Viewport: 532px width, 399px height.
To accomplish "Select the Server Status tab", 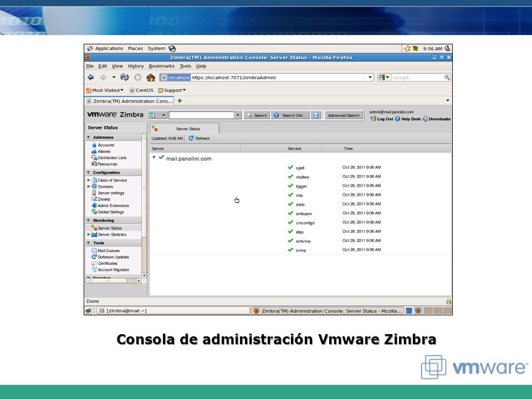I will pyautogui.click(x=185, y=129).
